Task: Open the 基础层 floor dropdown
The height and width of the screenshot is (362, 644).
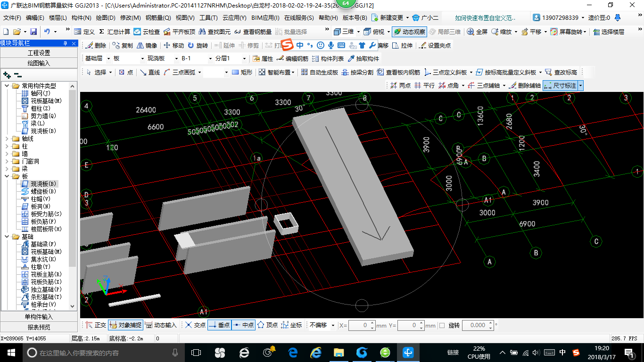Action: click(109, 59)
